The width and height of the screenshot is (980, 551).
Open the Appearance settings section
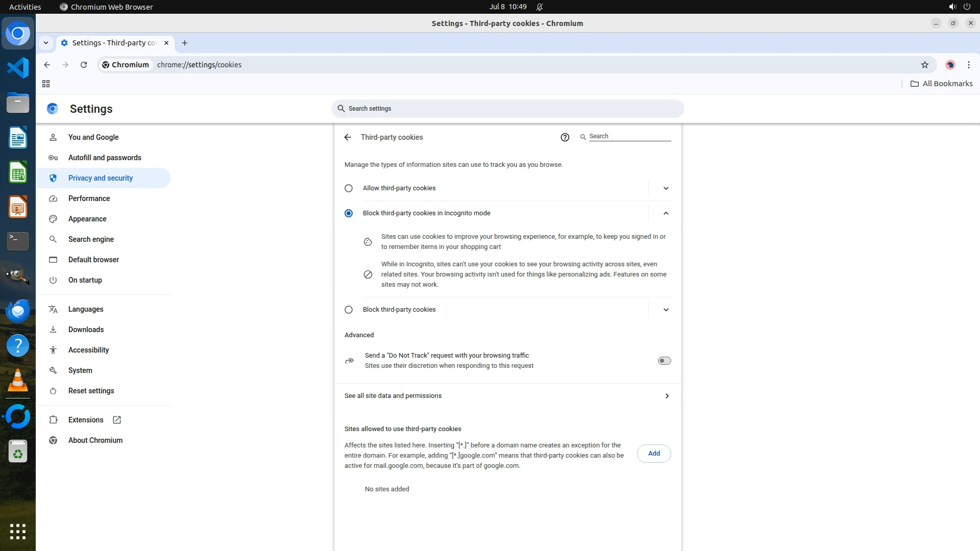click(x=87, y=219)
